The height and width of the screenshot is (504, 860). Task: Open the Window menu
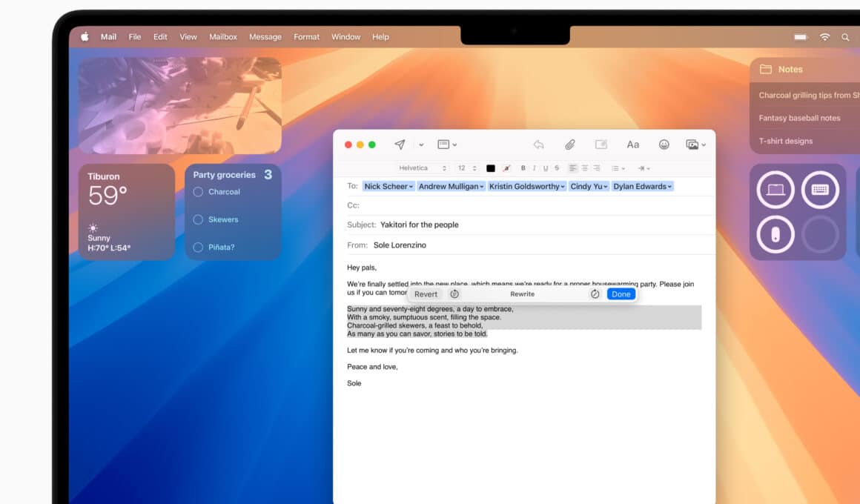345,37
